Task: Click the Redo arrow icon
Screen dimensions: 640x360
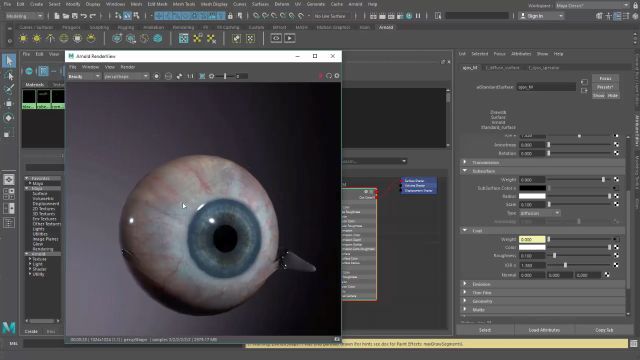Action: 93,16
